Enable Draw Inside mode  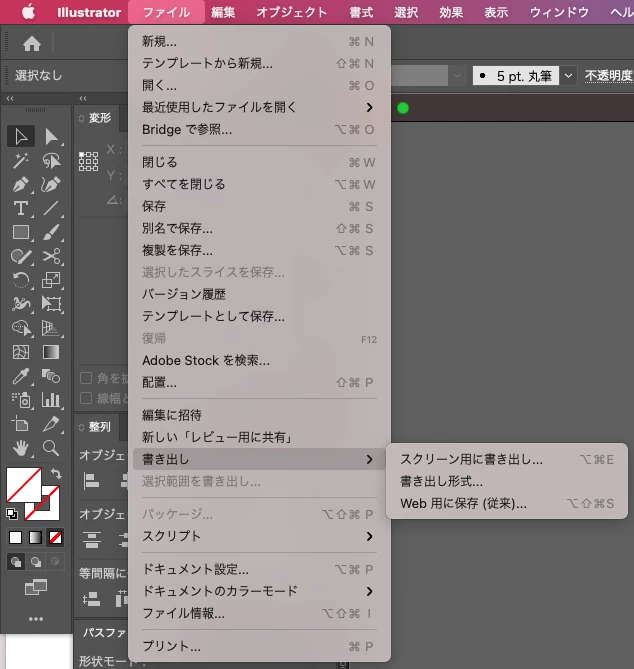55,562
